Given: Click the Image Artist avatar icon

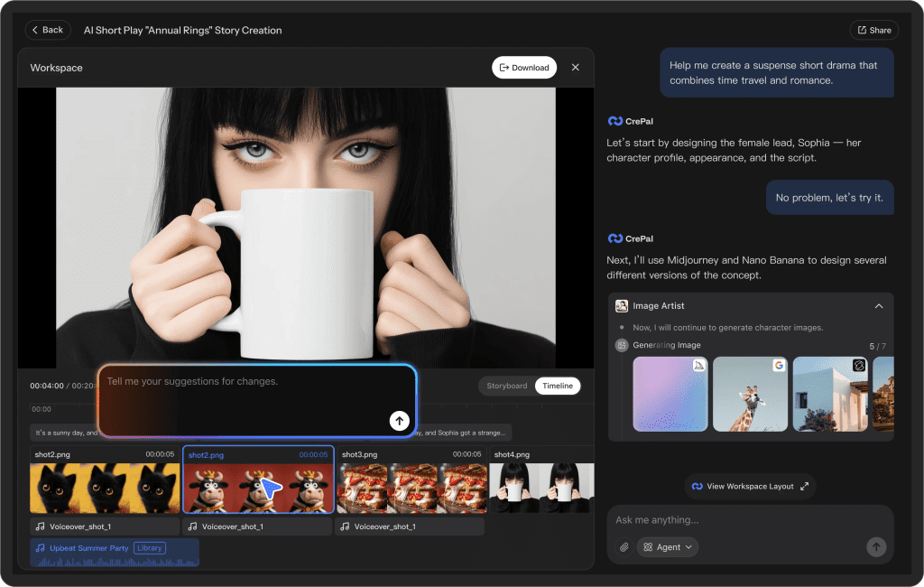Looking at the screenshot, I should coord(622,306).
